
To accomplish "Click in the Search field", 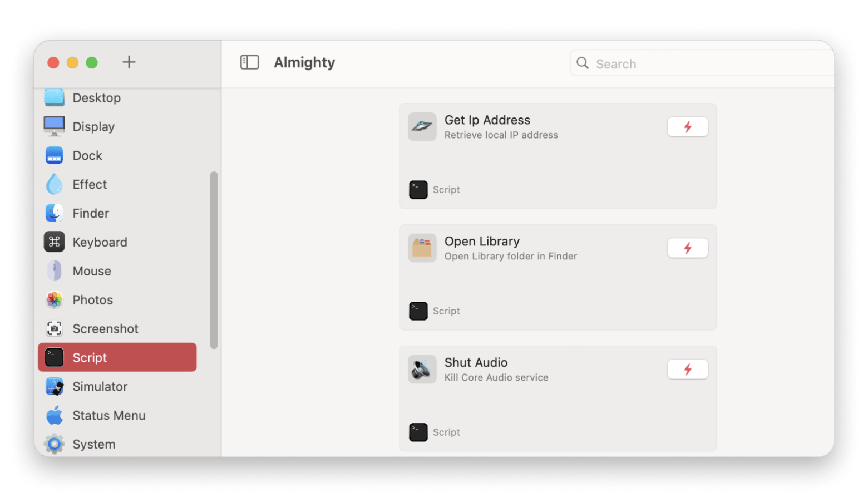I will [x=702, y=63].
